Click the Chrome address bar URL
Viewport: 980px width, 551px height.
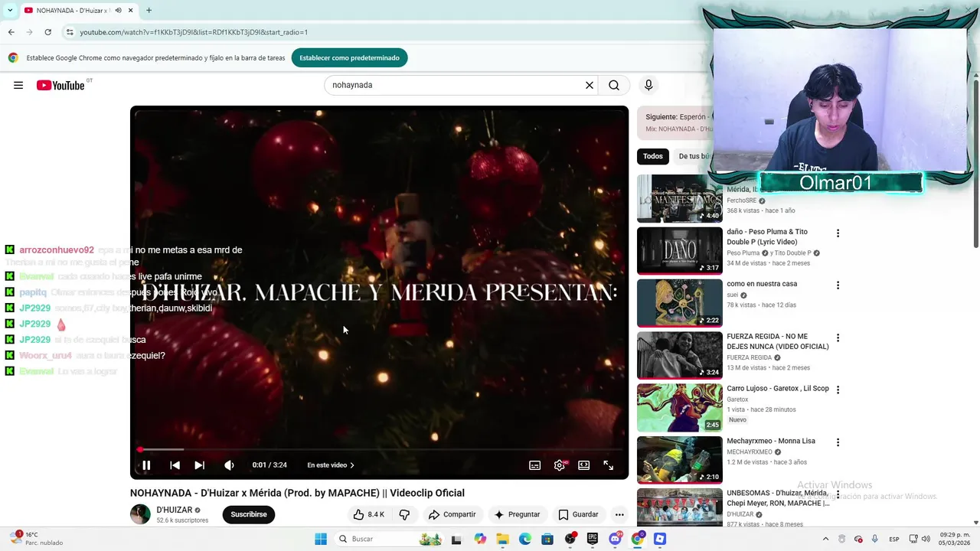tap(194, 32)
